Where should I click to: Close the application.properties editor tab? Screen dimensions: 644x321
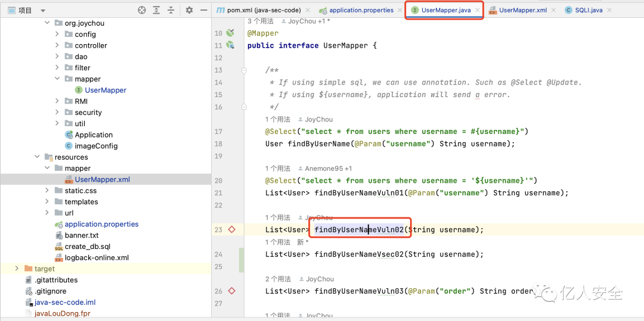(400, 10)
